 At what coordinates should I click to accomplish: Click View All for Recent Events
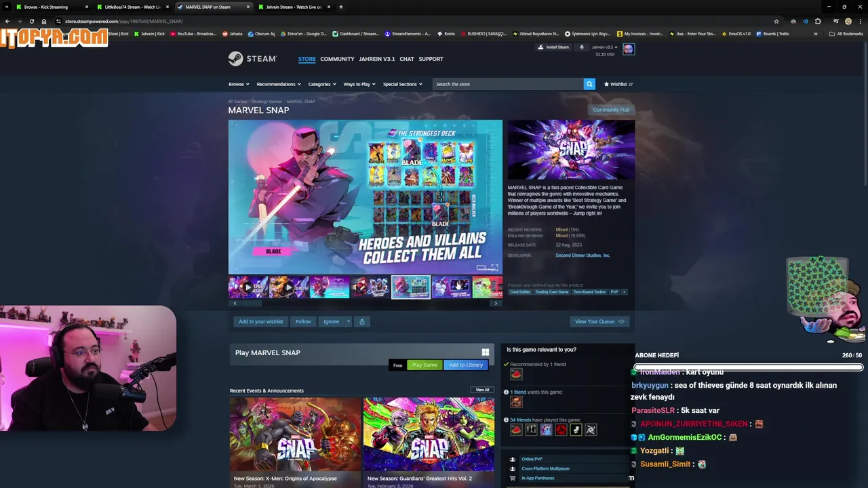482,390
